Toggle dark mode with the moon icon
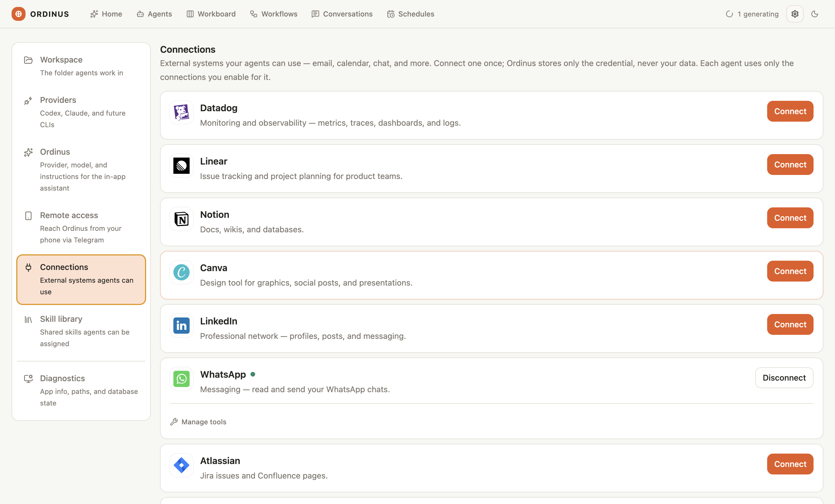This screenshot has width=835, height=504. pyautogui.click(x=815, y=14)
